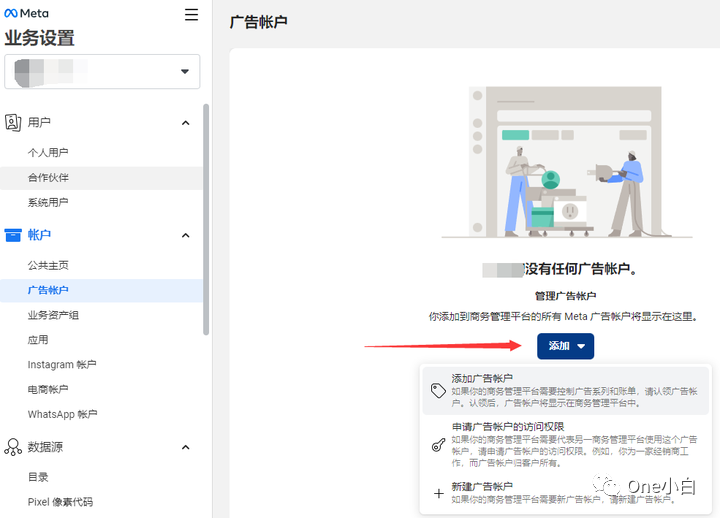Open Instagram 帐户 in sidebar

coord(101,365)
